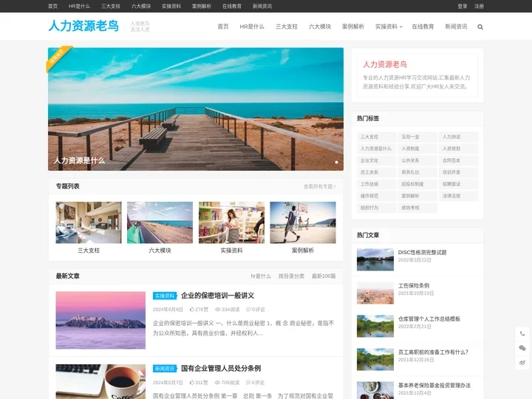Screen dimensions: 532x399
Task: Click the blue 新闻资讯 category badge
Action: (x=165, y=369)
